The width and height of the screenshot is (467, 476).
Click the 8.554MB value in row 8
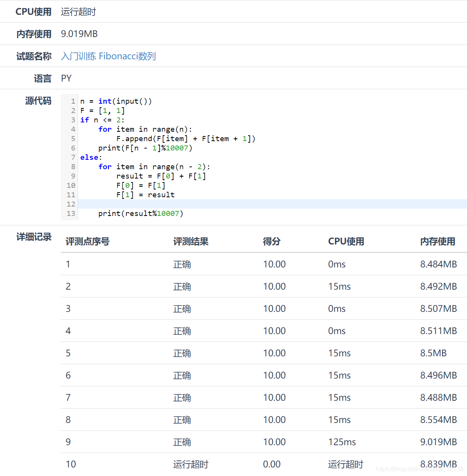click(439, 420)
